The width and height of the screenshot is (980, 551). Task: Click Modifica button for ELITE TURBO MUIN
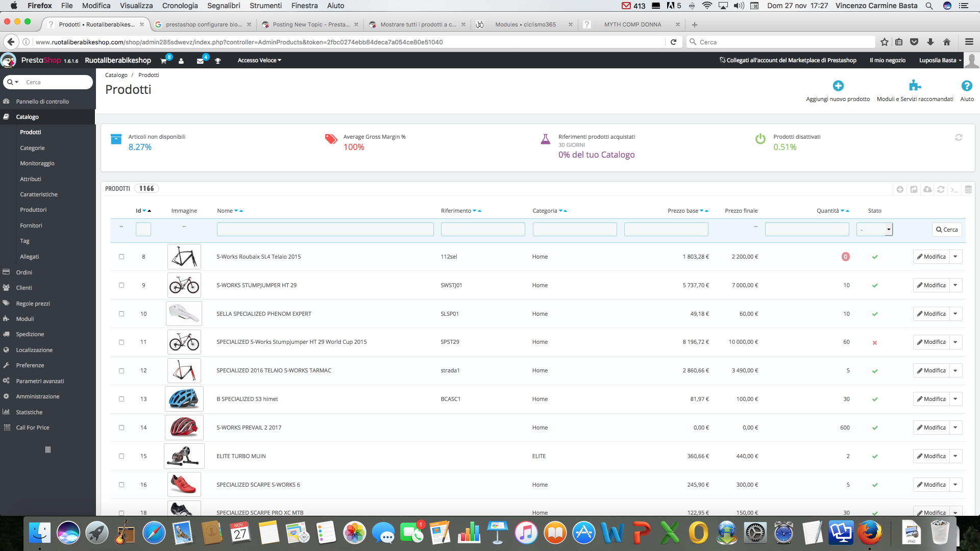point(931,456)
